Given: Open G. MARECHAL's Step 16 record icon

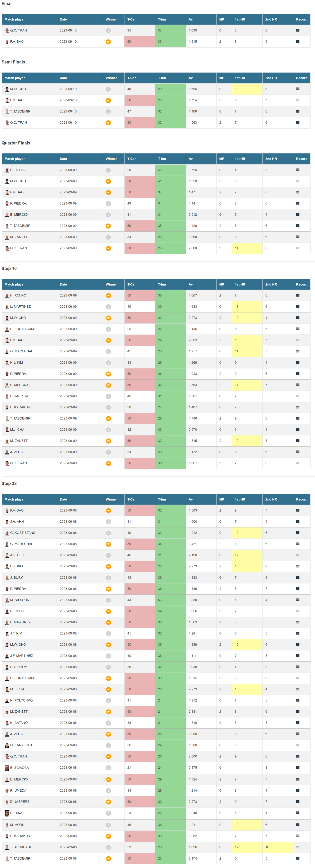Looking at the screenshot, I should point(298,352).
